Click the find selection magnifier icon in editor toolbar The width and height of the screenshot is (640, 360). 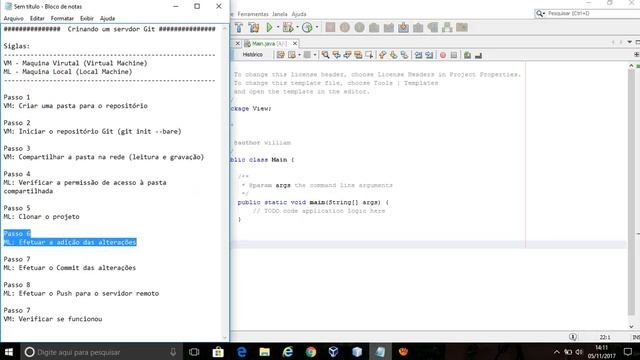coord(325,55)
